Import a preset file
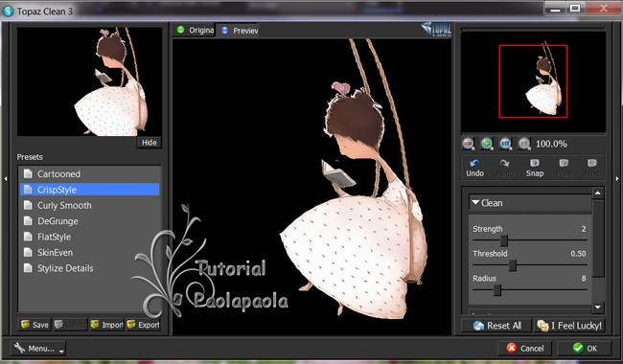 [107, 325]
